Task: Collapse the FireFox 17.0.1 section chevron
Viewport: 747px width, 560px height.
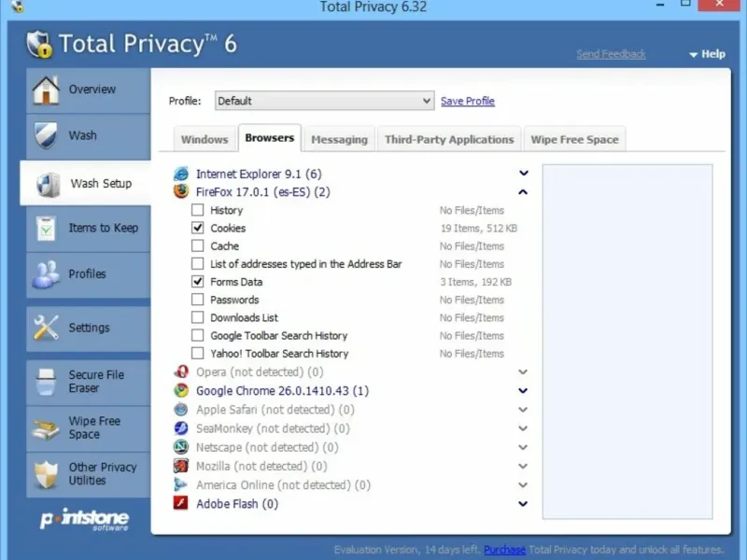Action: pos(523,192)
